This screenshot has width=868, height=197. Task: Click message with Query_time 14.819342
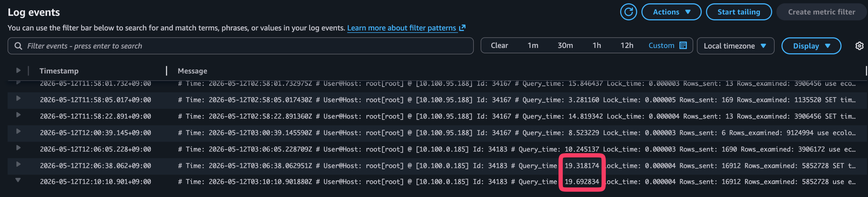coord(517,116)
